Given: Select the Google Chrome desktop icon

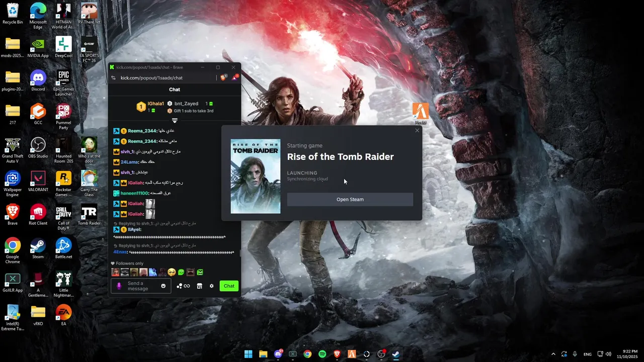Looking at the screenshot, I should pos(13,251).
